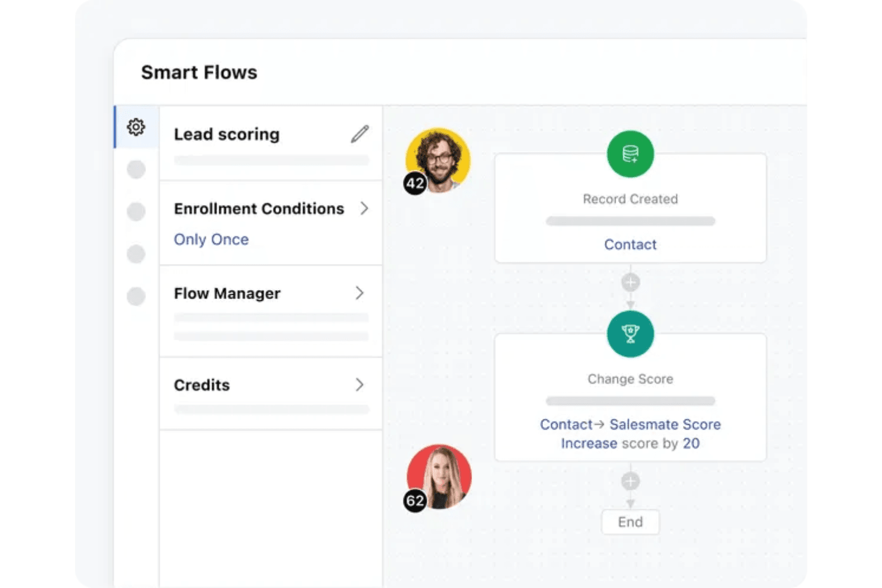Click the Only Once link

[211, 239]
